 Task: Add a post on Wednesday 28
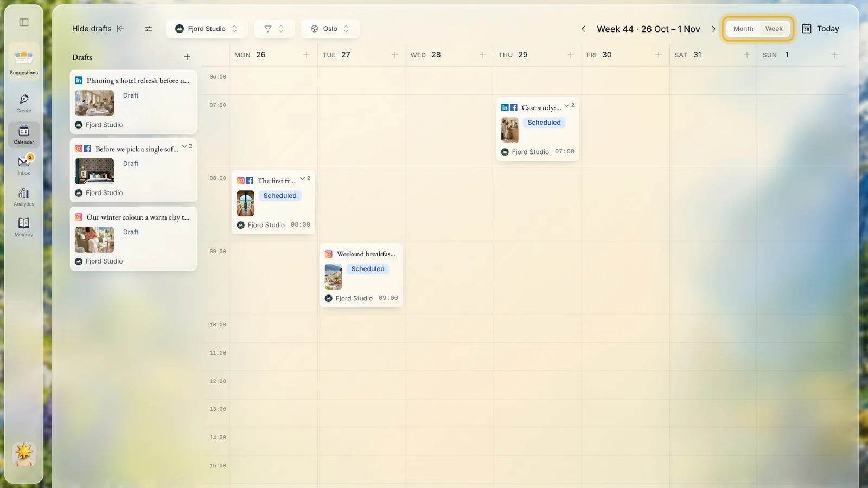point(483,55)
